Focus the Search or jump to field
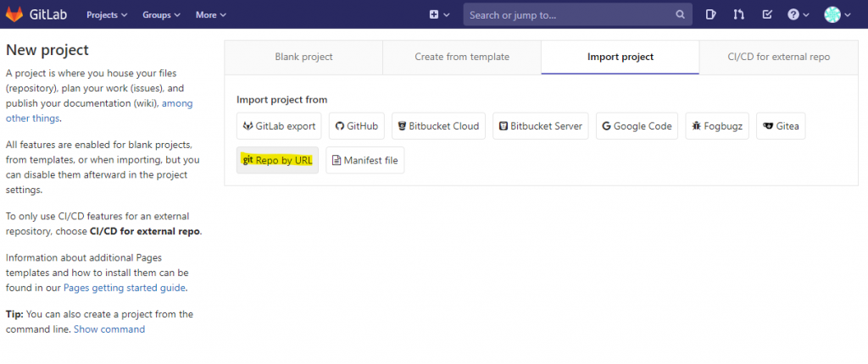868x364 pixels. [x=577, y=15]
